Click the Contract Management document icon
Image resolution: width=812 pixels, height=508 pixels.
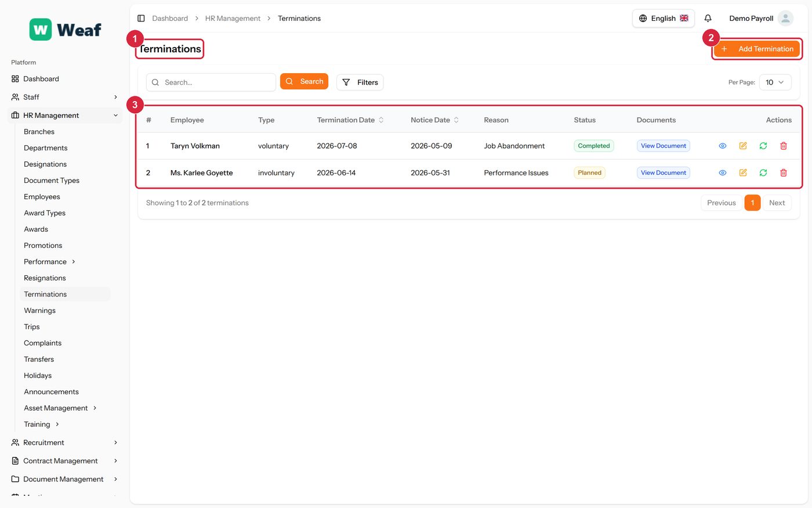15,461
